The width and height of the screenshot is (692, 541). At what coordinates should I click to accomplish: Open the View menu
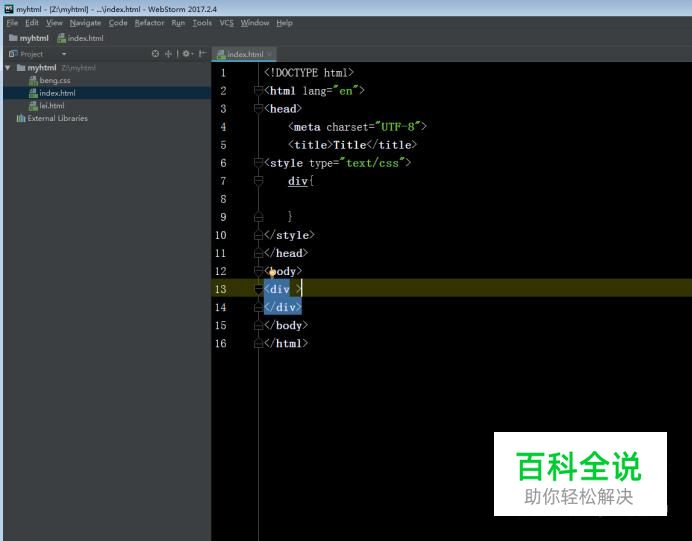point(54,23)
